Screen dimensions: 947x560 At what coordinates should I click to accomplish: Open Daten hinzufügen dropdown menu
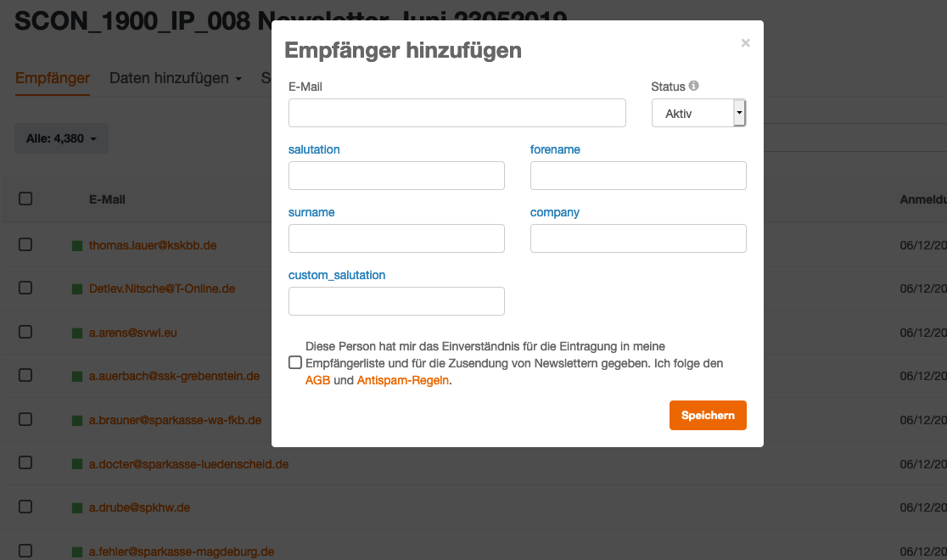tap(176, 78)
